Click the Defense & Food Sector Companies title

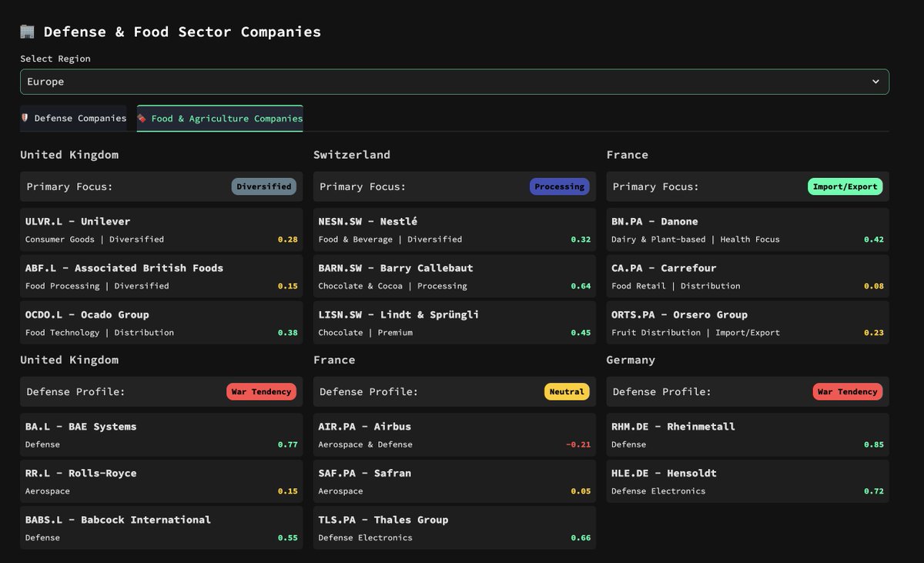182,32
